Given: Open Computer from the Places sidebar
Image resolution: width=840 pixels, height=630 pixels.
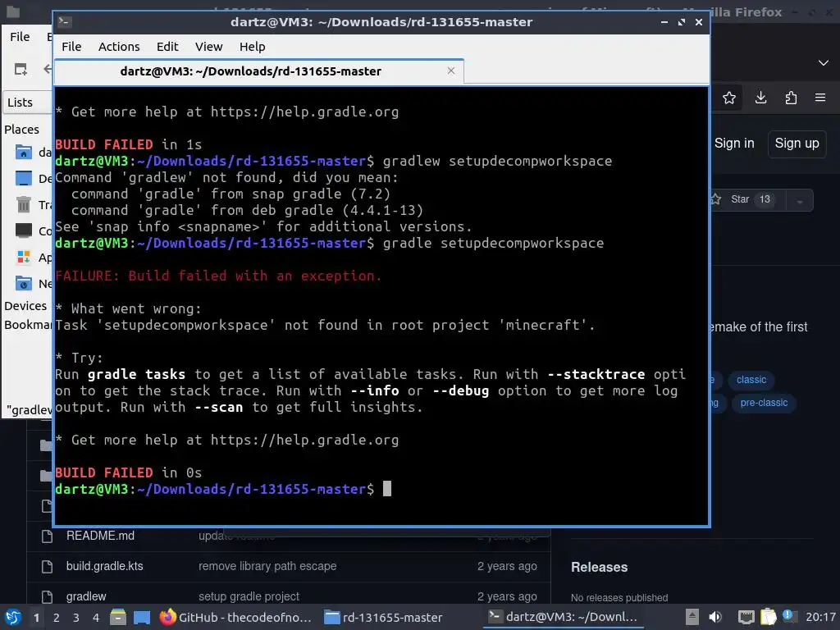Looking at the screenshot, I should point(31,231).
